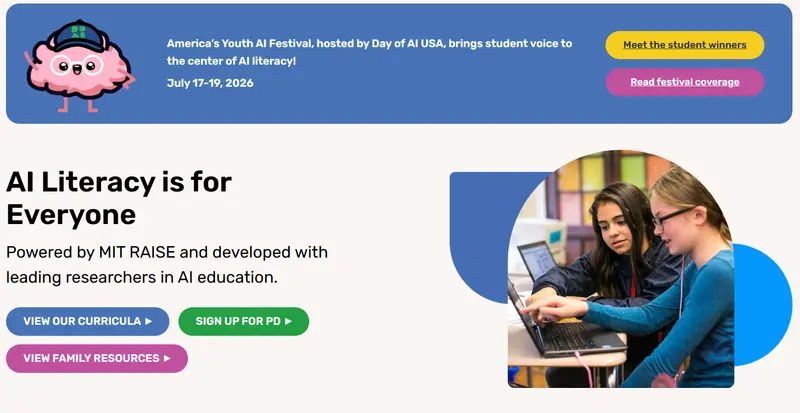
Task: Open the Read festival coverage link
Action: click(x=685, y=82)
